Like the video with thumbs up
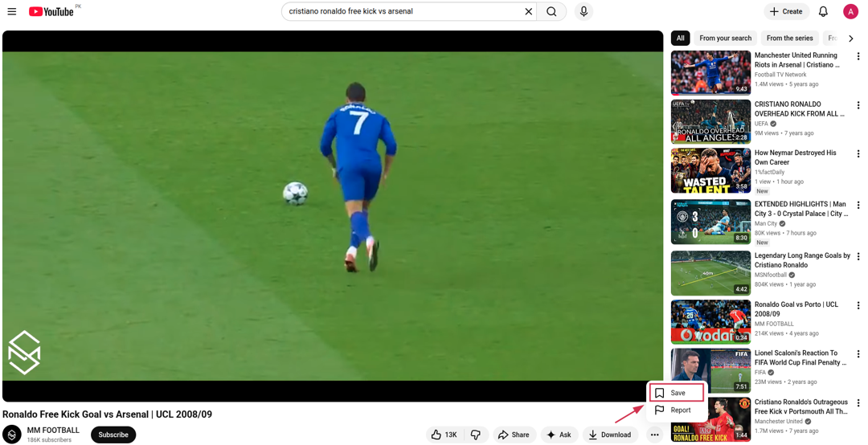The width and height of the screenshot is (868, 445). click(x=445, y=435)
